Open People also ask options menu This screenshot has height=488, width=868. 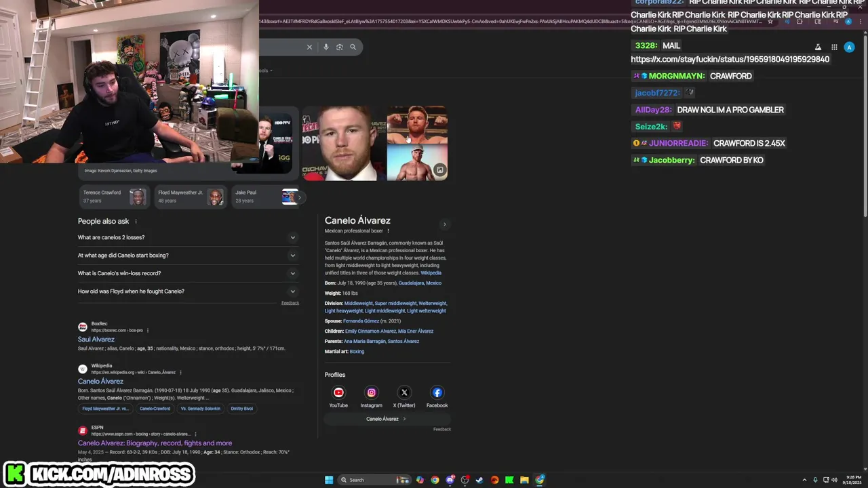coord(136,221)
